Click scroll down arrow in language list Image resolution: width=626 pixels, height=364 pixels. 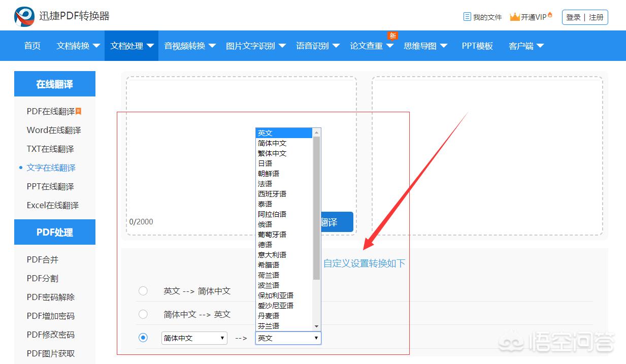[x=317, y=326]
